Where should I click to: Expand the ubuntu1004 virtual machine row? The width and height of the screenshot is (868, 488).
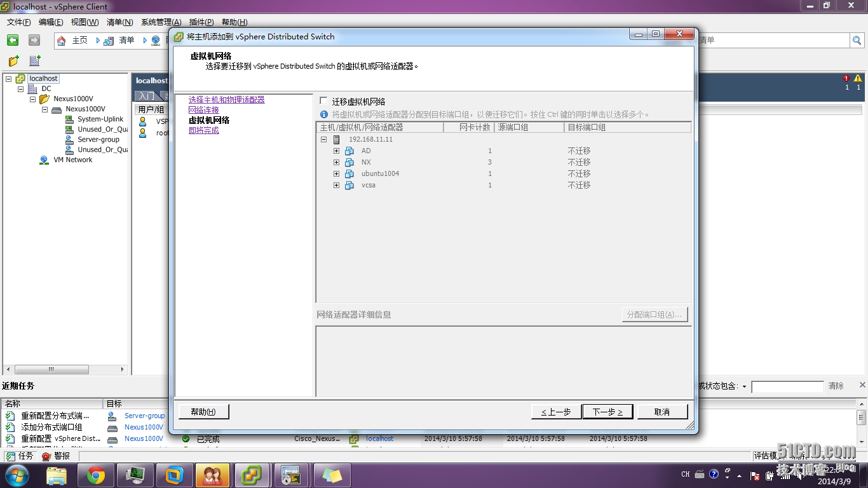pyautogui.click(x=336, y=173)
